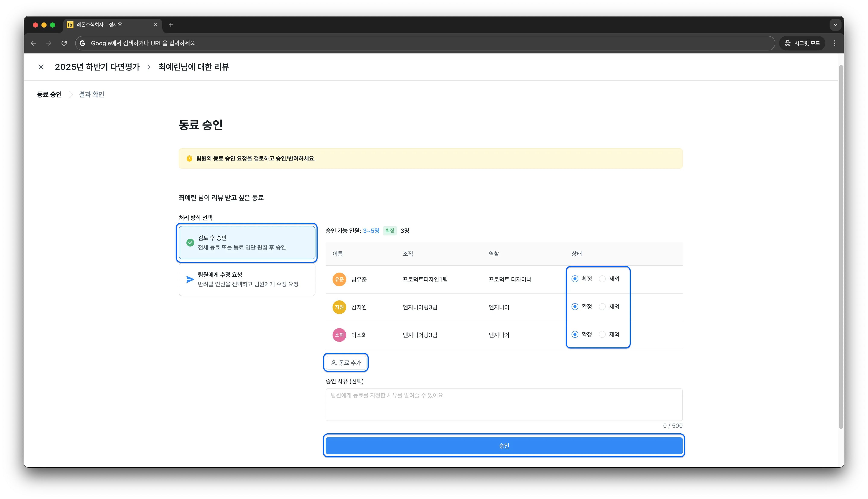
Task: Open the 2025년 하반기 다면평가 breadcrumb
Action: point(97,67)
